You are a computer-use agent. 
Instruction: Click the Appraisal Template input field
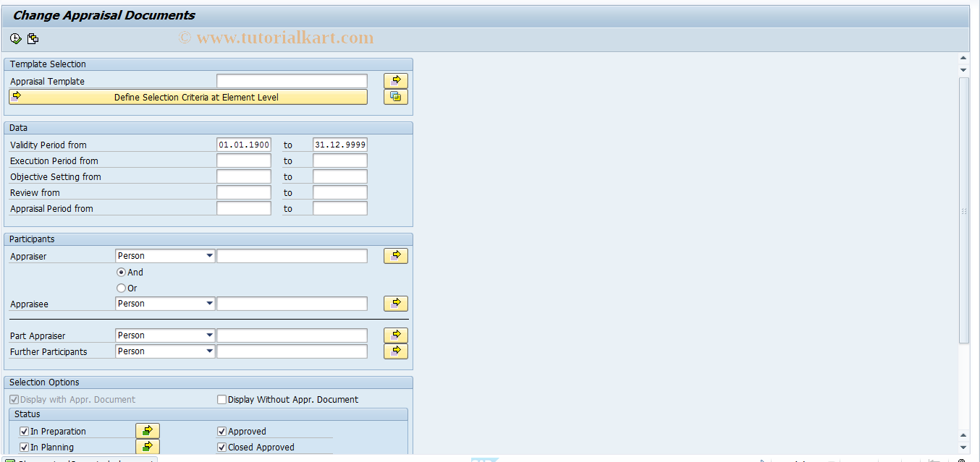coord(292,81)
